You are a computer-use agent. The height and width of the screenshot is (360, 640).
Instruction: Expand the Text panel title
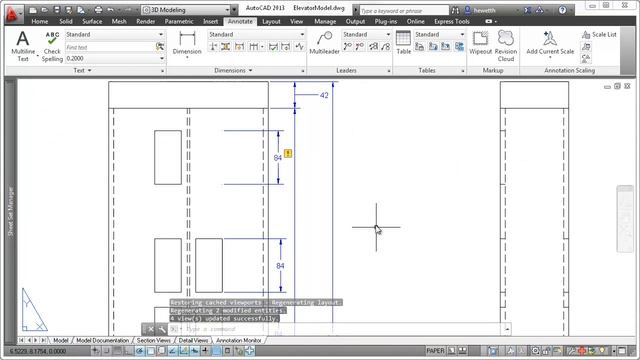click(82, 71)
